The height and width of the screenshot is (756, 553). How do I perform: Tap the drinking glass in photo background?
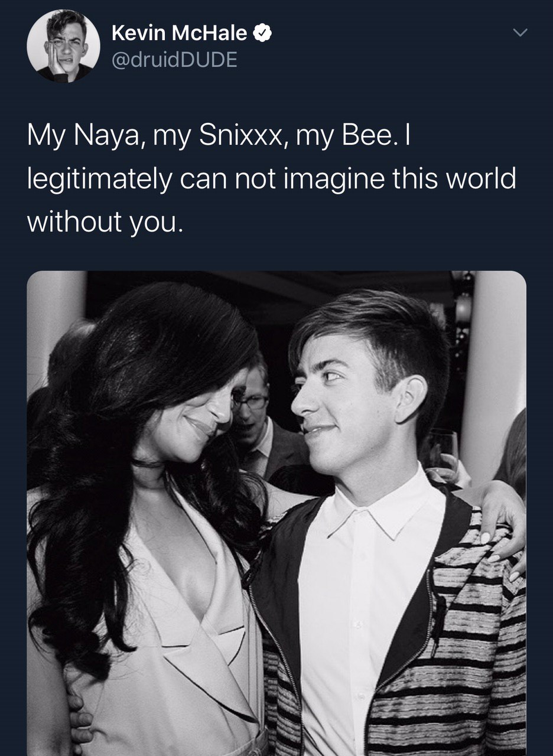[x=442, y=448]
